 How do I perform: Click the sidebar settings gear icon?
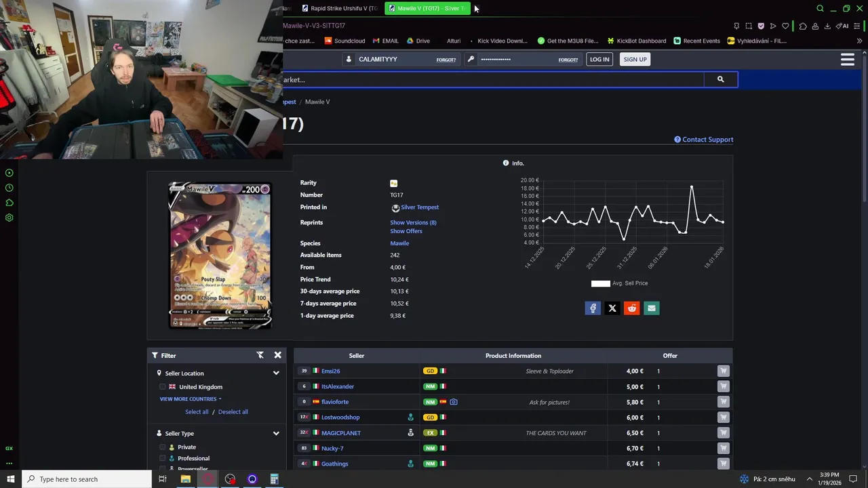[9, 218]
